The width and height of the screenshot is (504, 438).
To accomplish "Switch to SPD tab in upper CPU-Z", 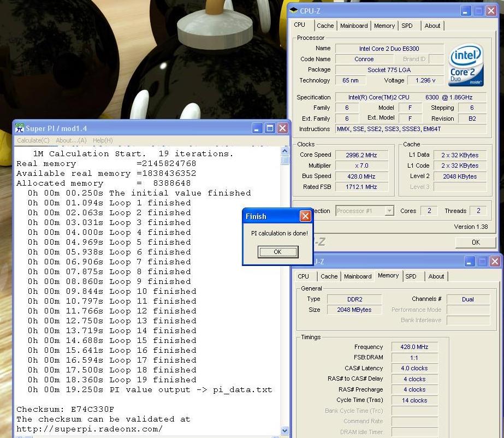I will point(407,26).
